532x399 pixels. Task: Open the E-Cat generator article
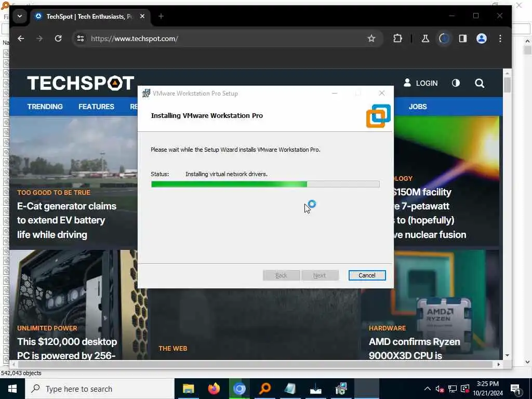66,220
